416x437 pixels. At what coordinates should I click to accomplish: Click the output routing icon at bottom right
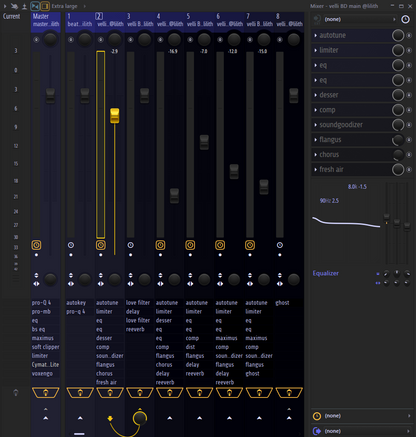(317, 431)
